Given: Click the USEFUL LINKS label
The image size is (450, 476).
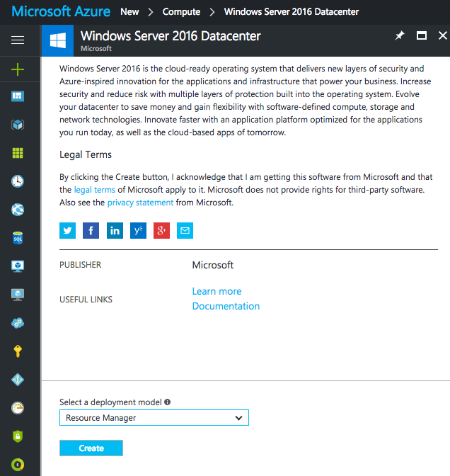Looking at the screenshot, I should coord(86,300).
